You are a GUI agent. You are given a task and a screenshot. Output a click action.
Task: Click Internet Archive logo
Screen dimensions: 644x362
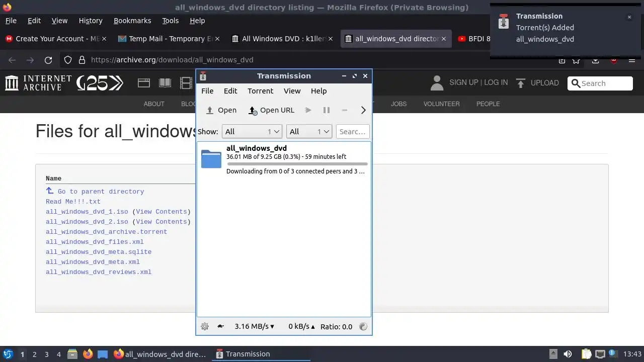pyautogui.click(x=38, y=83)
